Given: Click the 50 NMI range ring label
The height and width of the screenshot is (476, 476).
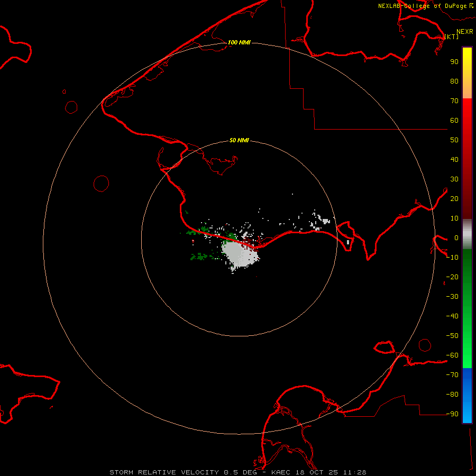Looking at the screenshot, I should point(239,140).
